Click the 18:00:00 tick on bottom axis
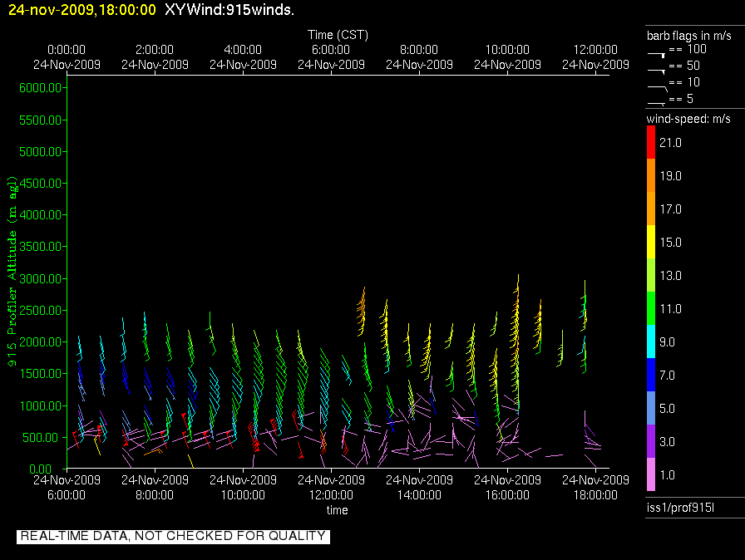 click(x=596, y=494)
